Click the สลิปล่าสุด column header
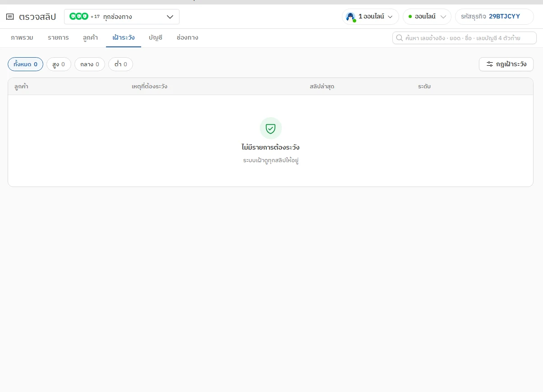The image size is (543, 392). [322, 87]
